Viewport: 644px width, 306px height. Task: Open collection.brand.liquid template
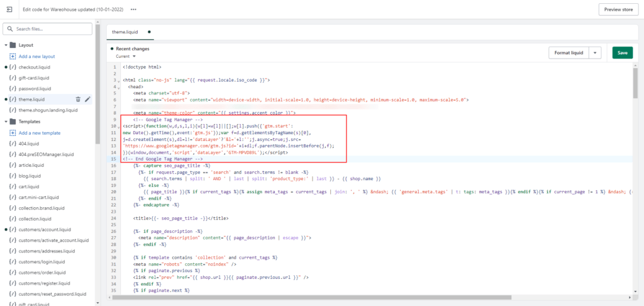pos(42,208)
